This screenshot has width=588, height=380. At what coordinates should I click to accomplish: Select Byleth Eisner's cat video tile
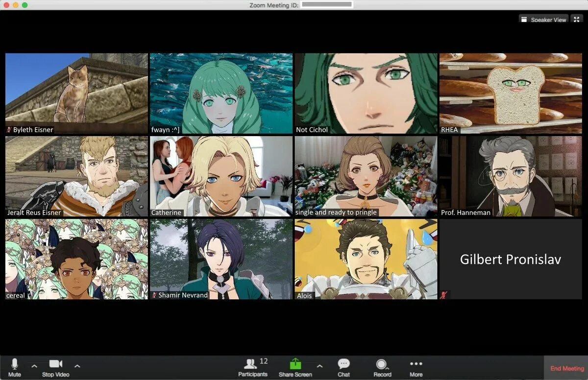point(76,94)
